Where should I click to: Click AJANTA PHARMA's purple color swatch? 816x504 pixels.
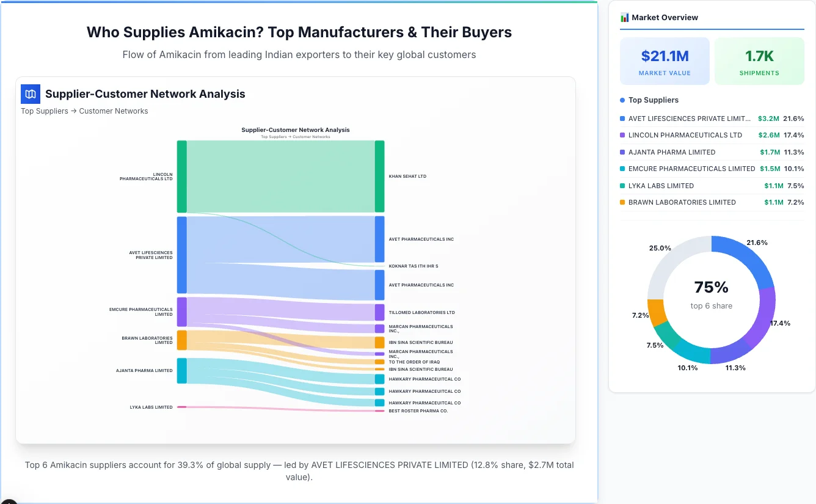(x=622, y=152)
